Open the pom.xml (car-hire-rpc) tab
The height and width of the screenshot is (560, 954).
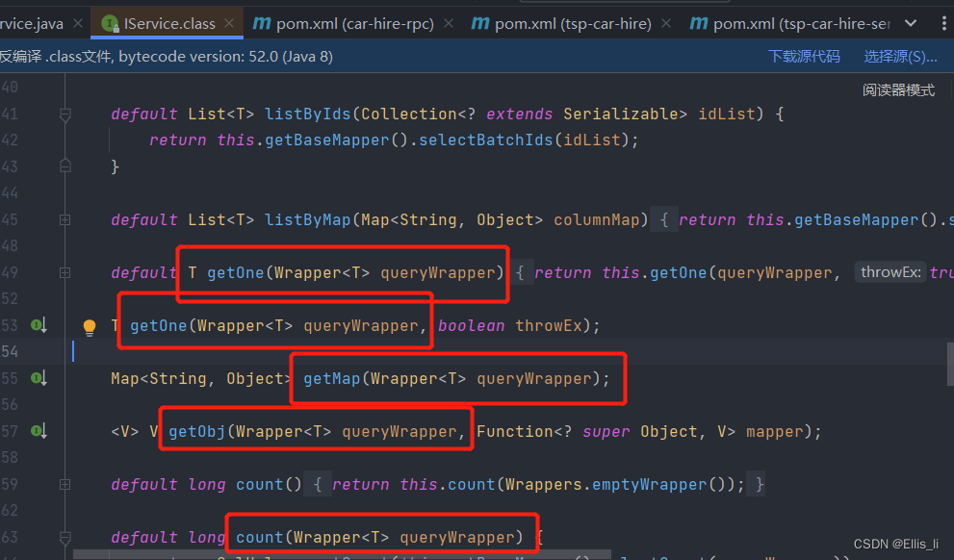[x=354, y=24]
